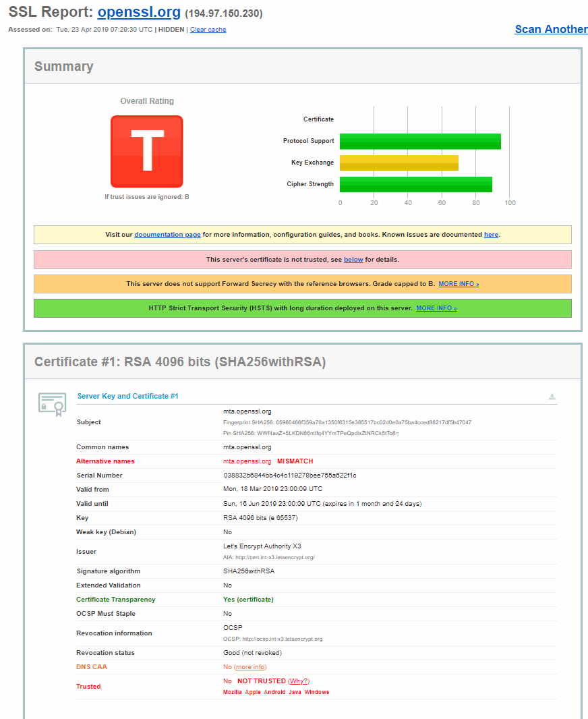Click the Common names mta.openssl.org value
This screenshot has height=719, width=588.
[247, 447]
